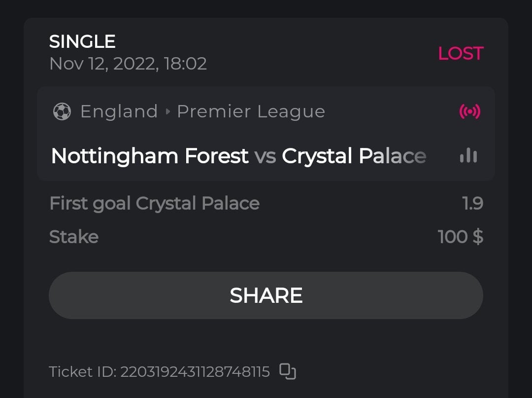Screen dimensions: 532x398
Task: Open match statistics bar chart icon
Action: (x=468, y=156)
